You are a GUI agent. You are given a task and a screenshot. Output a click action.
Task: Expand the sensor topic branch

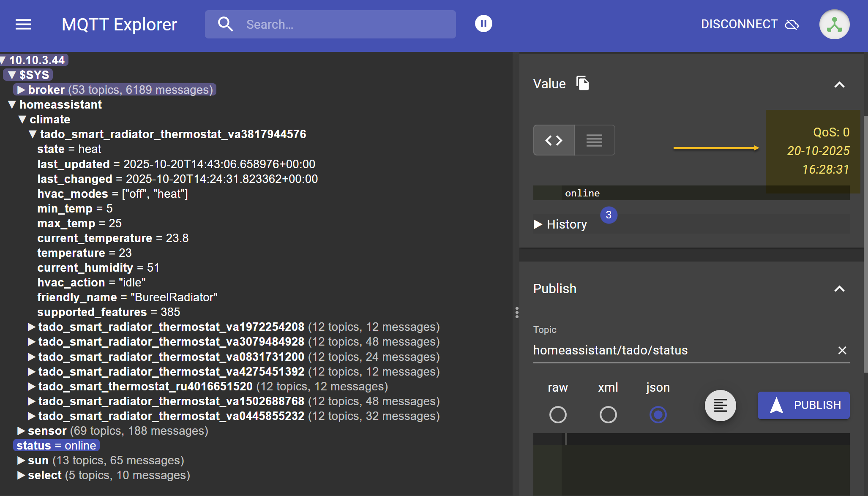(x=20, y=431)
